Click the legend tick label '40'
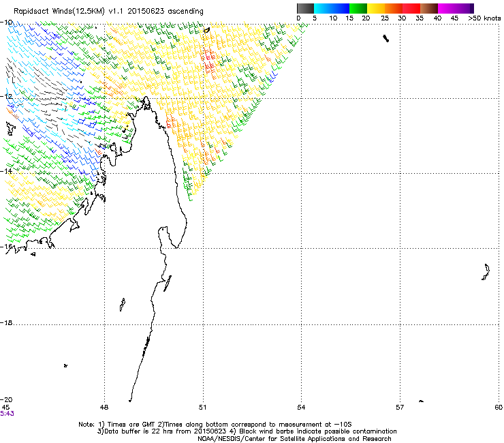Viewport: 504px width, 443px height. 437,18
